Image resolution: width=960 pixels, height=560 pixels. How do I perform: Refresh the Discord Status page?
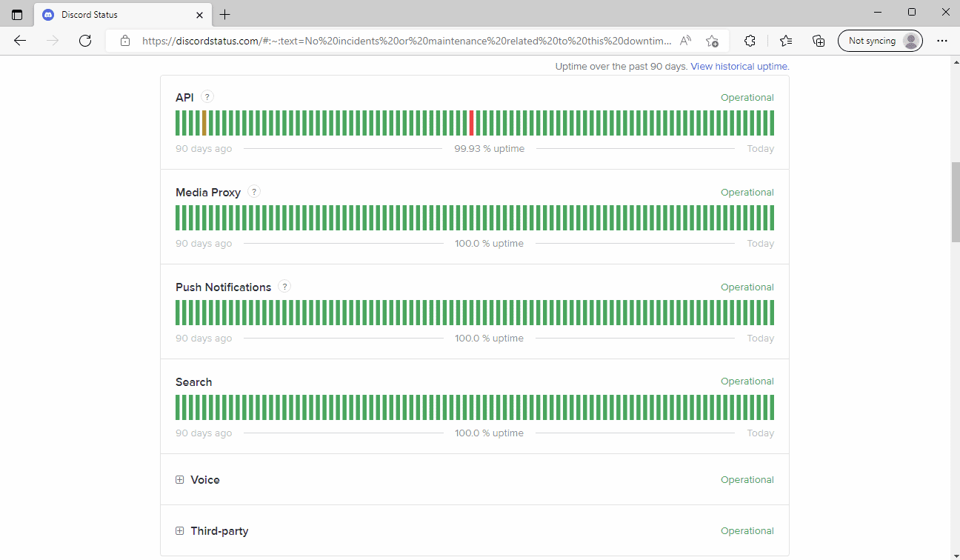click(x=85, y=41)
